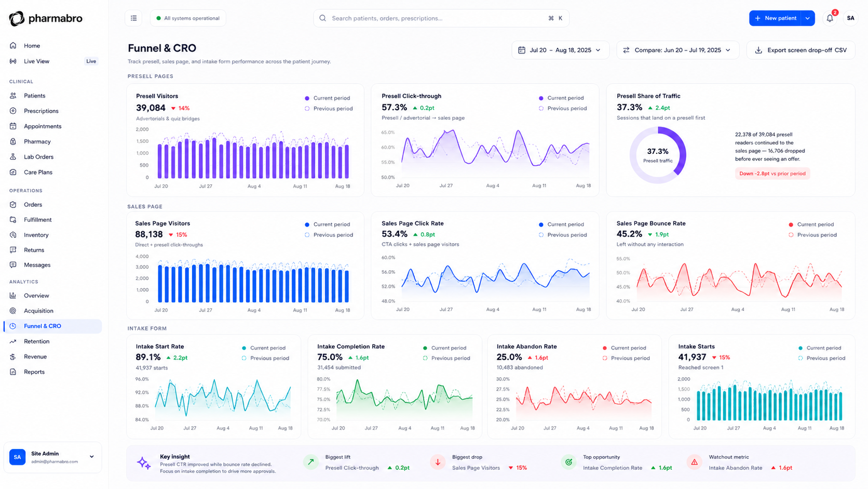Expand the Site Admin account menu
Viewport: 868px width, 489px height.
[92, 457]
